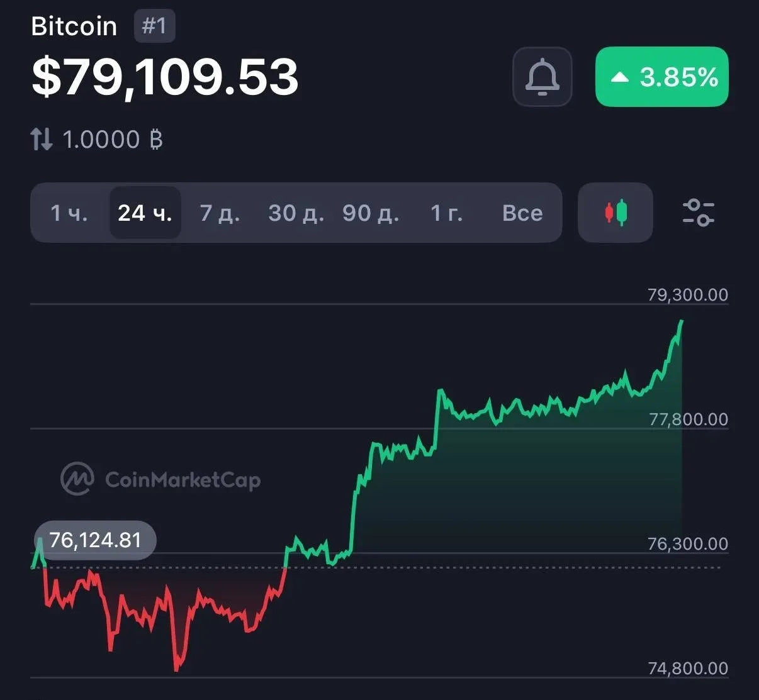Viewport: 759px width, 700px height.
Task: Open chart settings sliders icon
Action: 698,213
